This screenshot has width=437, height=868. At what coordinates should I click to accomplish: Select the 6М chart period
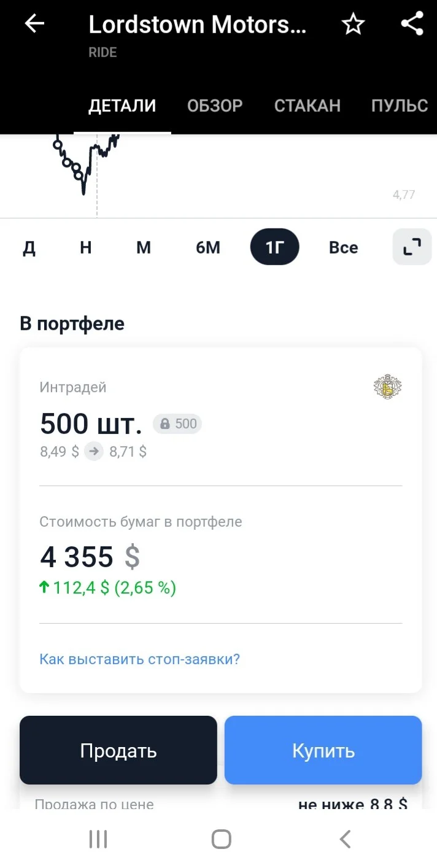tap(208, 247)
